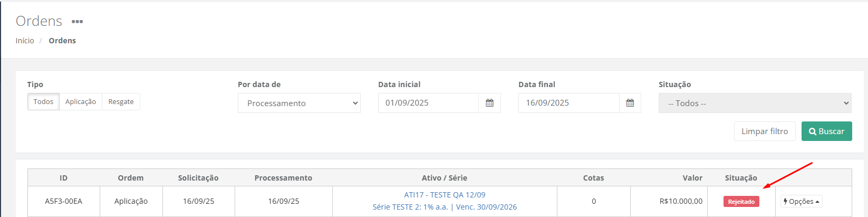Screen dimensions: 868x217
Task: Click the Solicitação column header
Action: [x=198, y=178]
